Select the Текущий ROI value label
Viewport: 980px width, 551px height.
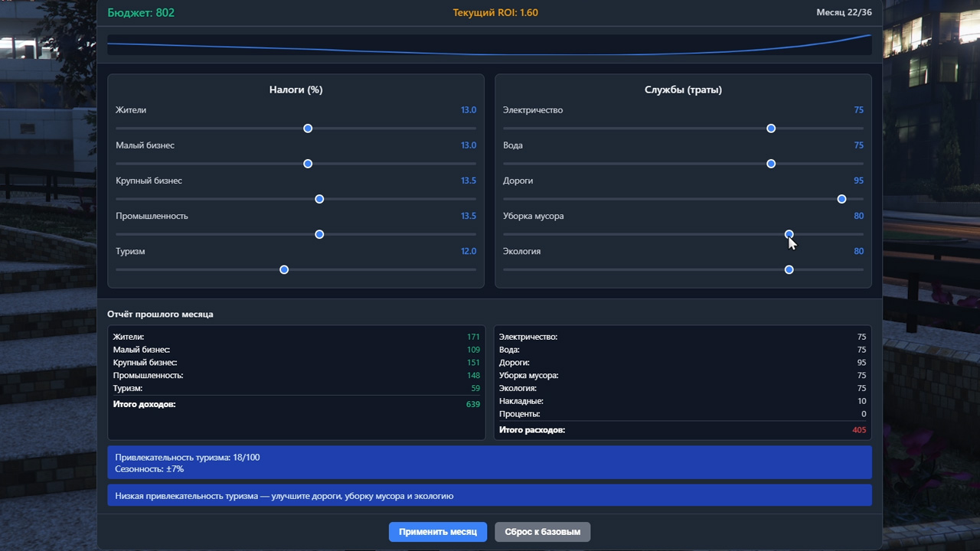click(495, 13)
